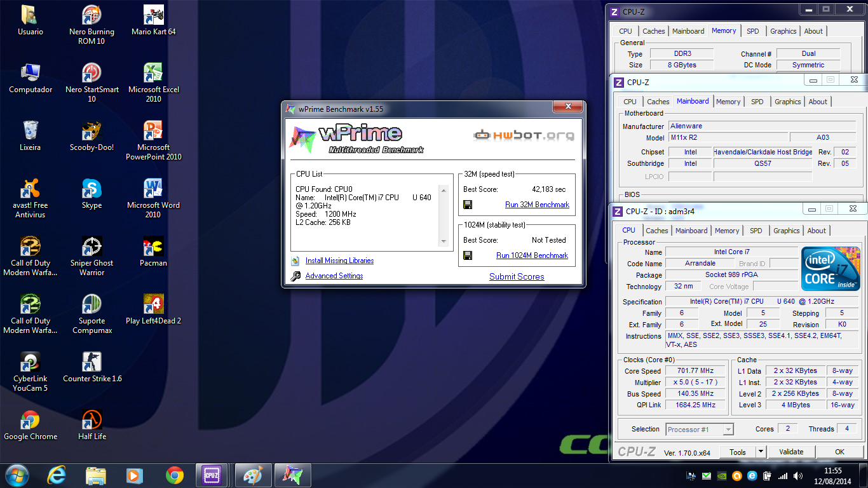Switch to SPD tab in CPU-Z adm3r4 window
868x488 pixels.
(756, 231)
